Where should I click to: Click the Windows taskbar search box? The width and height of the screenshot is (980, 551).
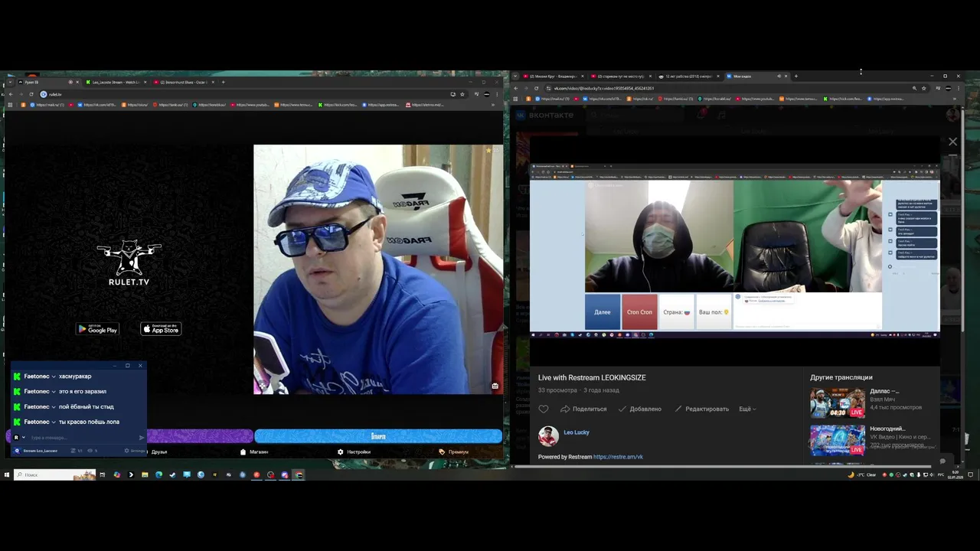point(55,474)
